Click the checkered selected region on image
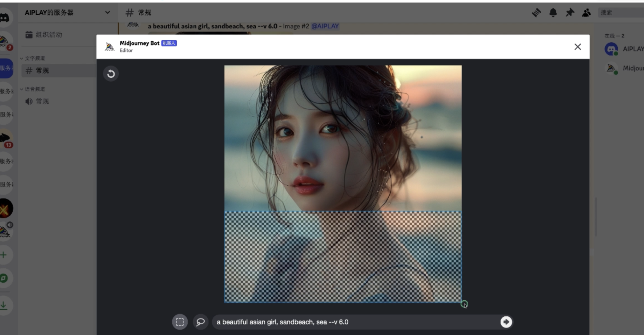This screenshot has height=335, width=644. coord(343,257)
